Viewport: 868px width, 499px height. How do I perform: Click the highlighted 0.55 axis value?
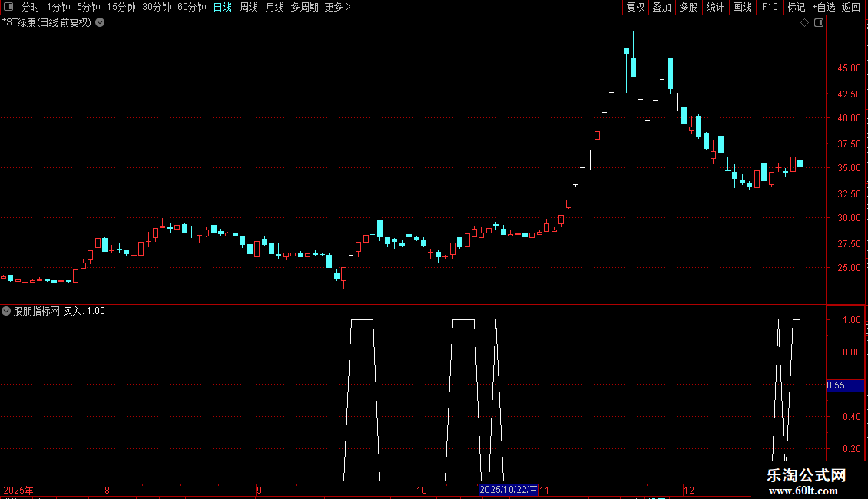point(845,385)
